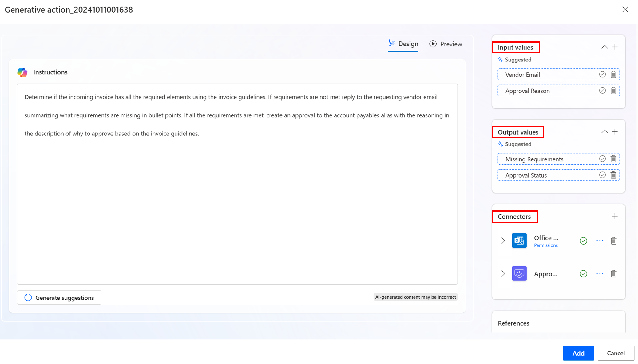Screen dimensions: 638x364
Task: Click the Copilot Studio logo icon
Action: coord(22,72)
